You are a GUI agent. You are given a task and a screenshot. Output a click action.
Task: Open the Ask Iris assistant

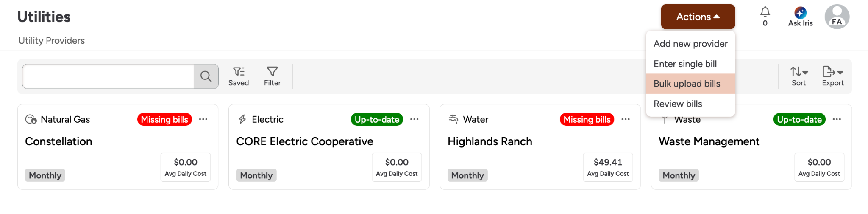click(800, 17)
